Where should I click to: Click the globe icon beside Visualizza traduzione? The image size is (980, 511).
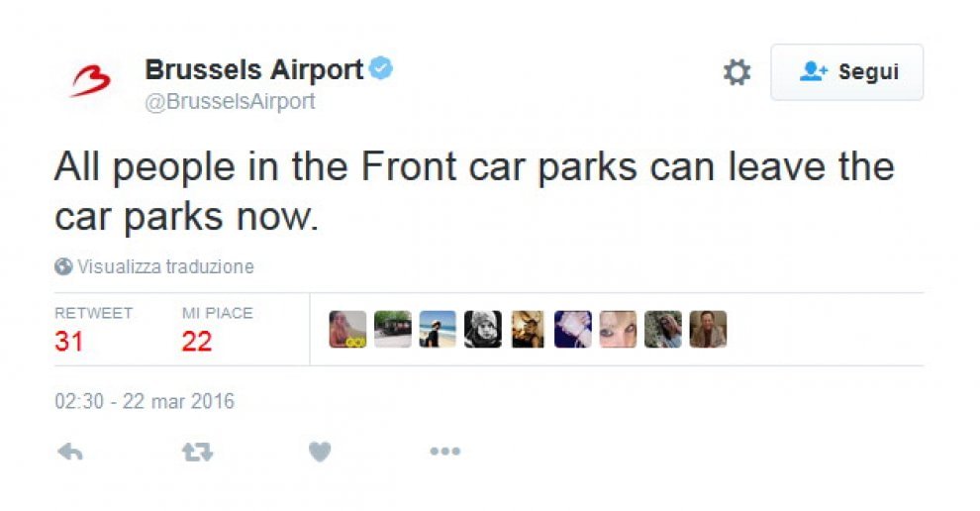(63, 266)
